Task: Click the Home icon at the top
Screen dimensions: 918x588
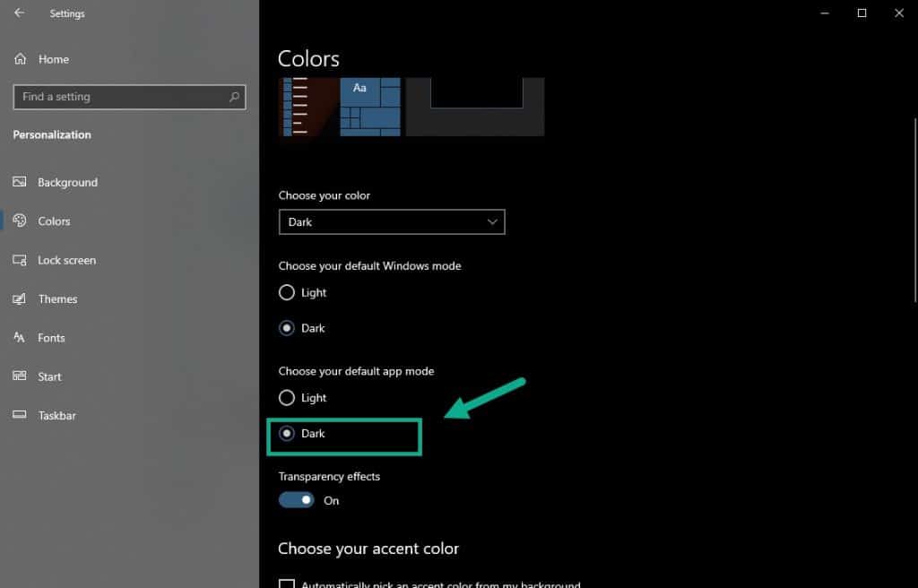Action: [19, 58]
